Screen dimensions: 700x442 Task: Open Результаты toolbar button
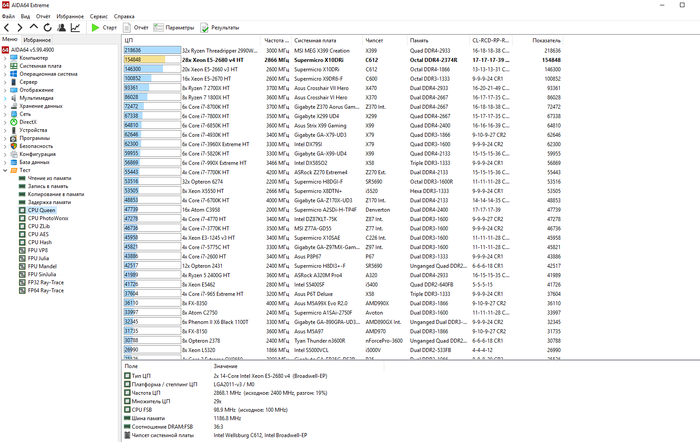tap(220, 28)
